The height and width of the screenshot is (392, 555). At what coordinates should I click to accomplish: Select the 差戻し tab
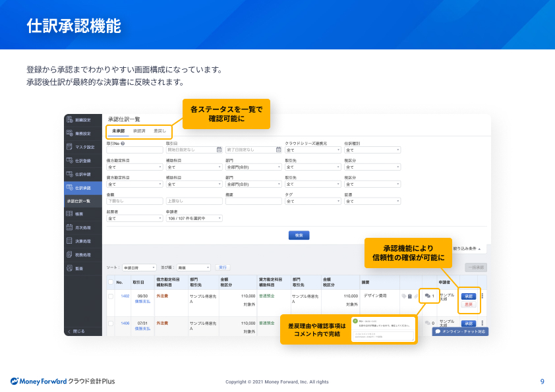[x=160, y=130]
